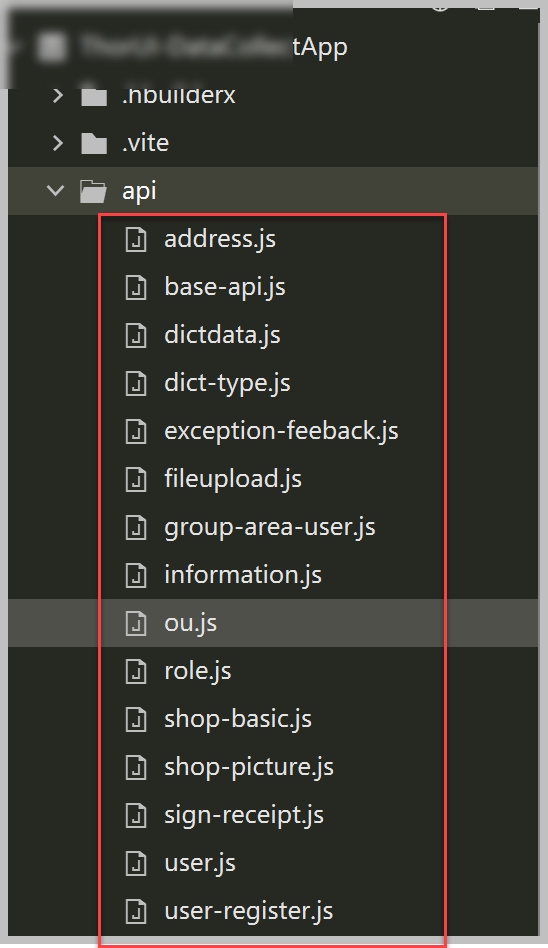This screenshot has height=948, width=548.
Task: Open dictdata.js in the tree
Action: pyautogui.click(x=222, y=335)
